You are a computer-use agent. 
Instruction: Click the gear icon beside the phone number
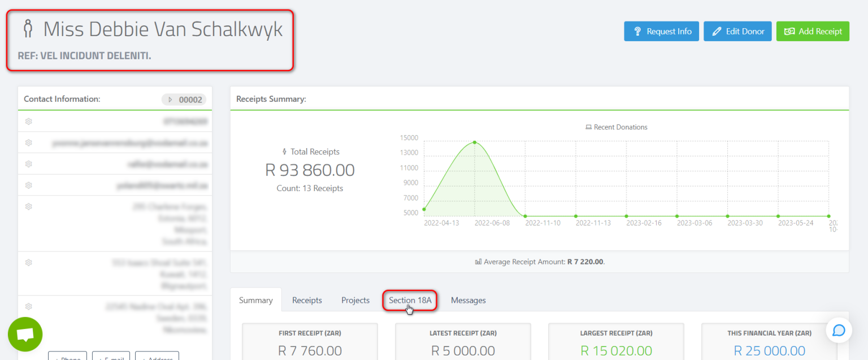[x=29, y=121]
